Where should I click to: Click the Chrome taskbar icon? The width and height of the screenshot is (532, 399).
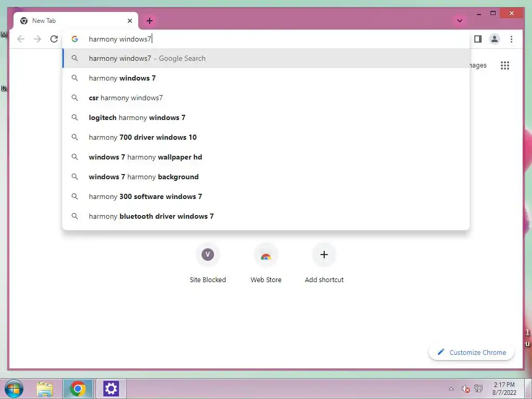tap(78, 389)
